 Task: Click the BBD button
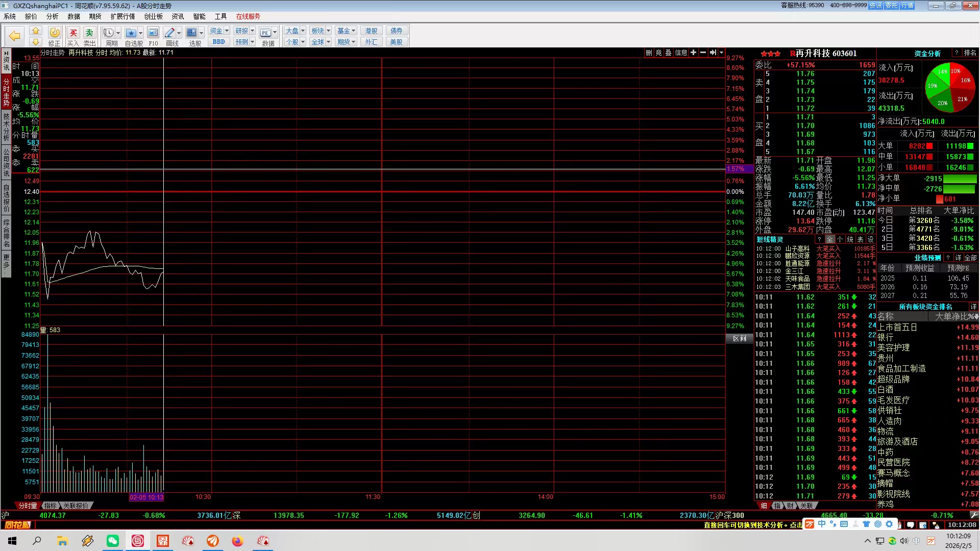point(218,42)
